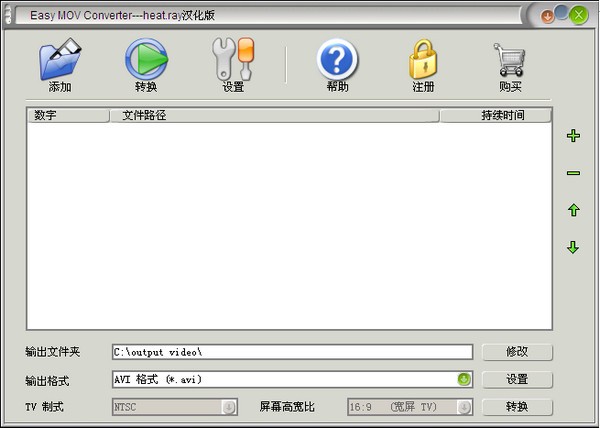Open 帮助 (Help) question mark icon

pos(337,59)
